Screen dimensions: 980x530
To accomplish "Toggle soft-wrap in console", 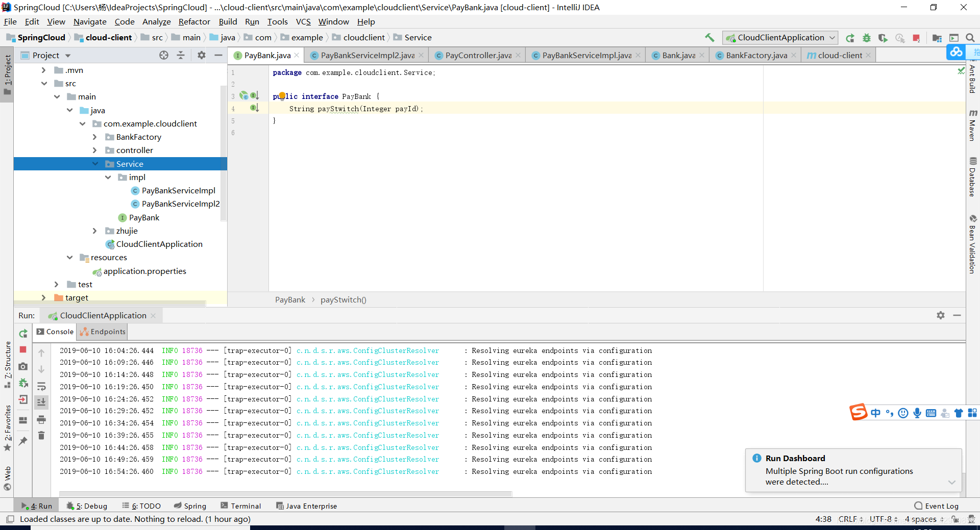I will [x=41, y=386].
